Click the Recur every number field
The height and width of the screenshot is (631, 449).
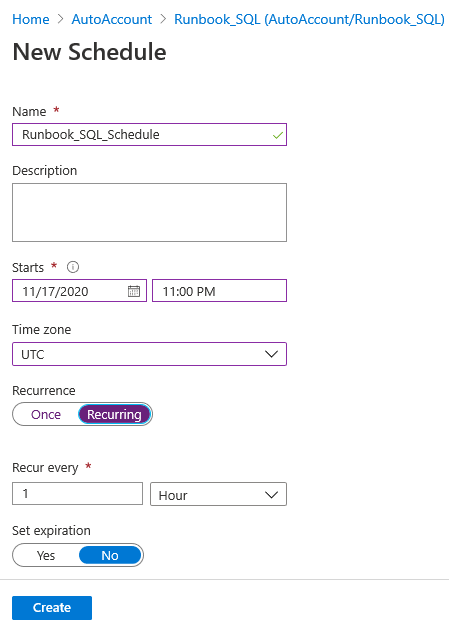tap(78, 493)
